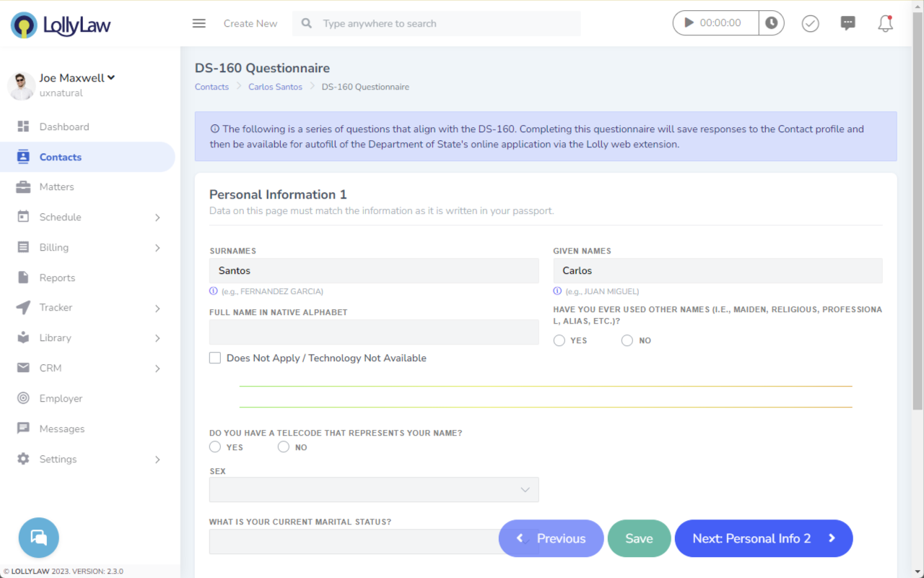Click the floating chat bubble at bottom left
This screenshot has height=578, width=924.
38,538
